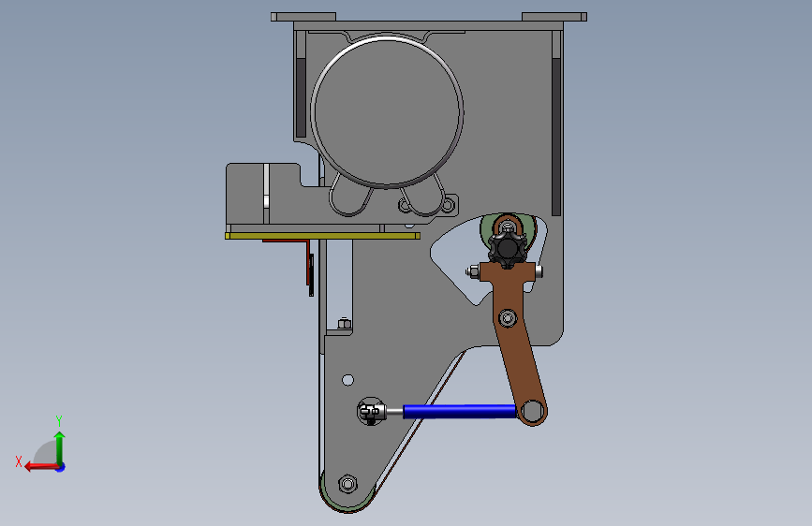The width and height of the screenshot is (812, 526).
Task: Select the large circular motor housing
Action: tap(387, 110)
